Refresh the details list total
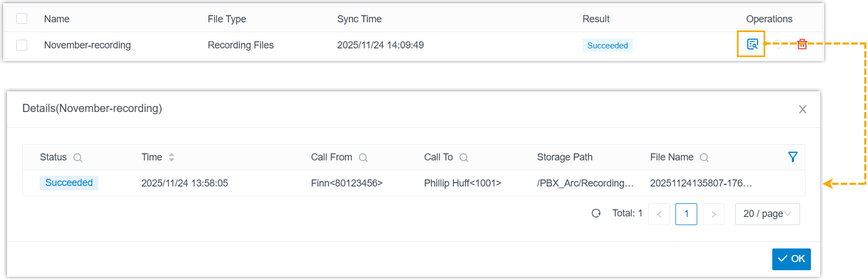Screen dimensions: 868x280 click(596, 214)
